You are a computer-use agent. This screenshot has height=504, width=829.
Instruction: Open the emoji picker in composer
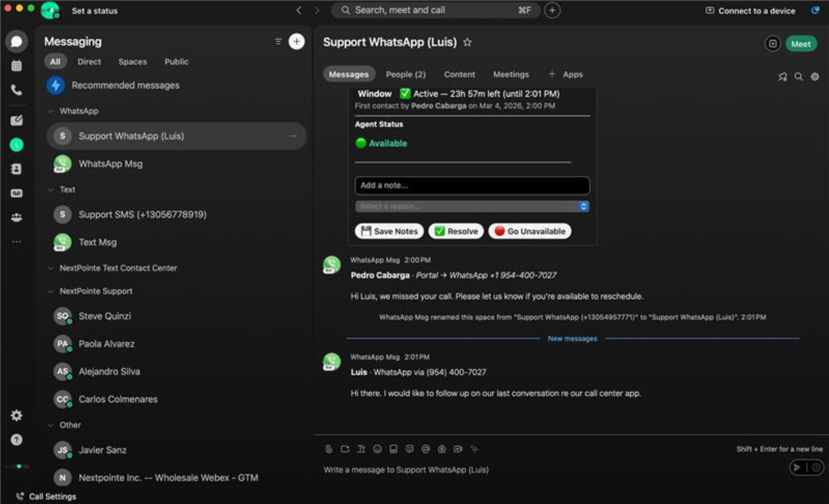(377, 449)
